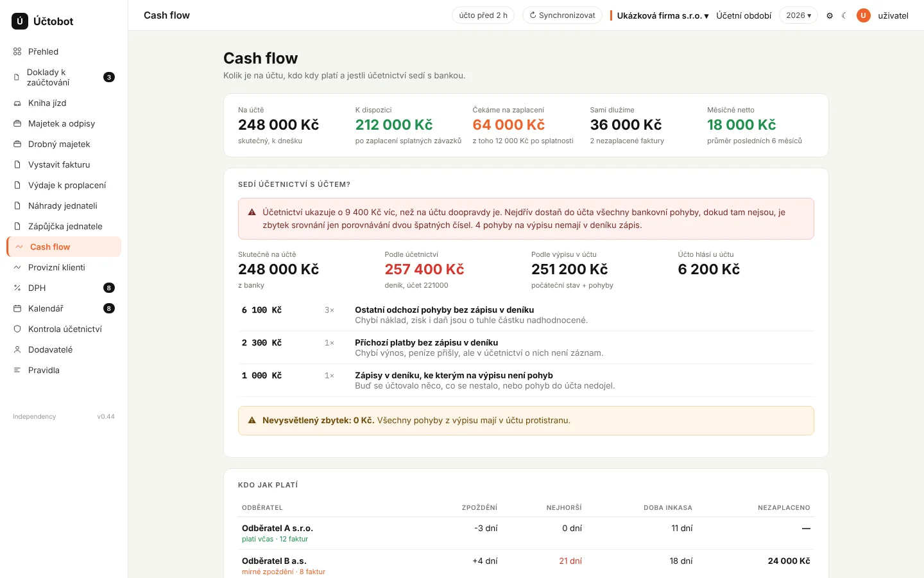This screenshot has height=578, width=924.
Task: Click the Dodavatelé person icon
Action: (17, 349)
